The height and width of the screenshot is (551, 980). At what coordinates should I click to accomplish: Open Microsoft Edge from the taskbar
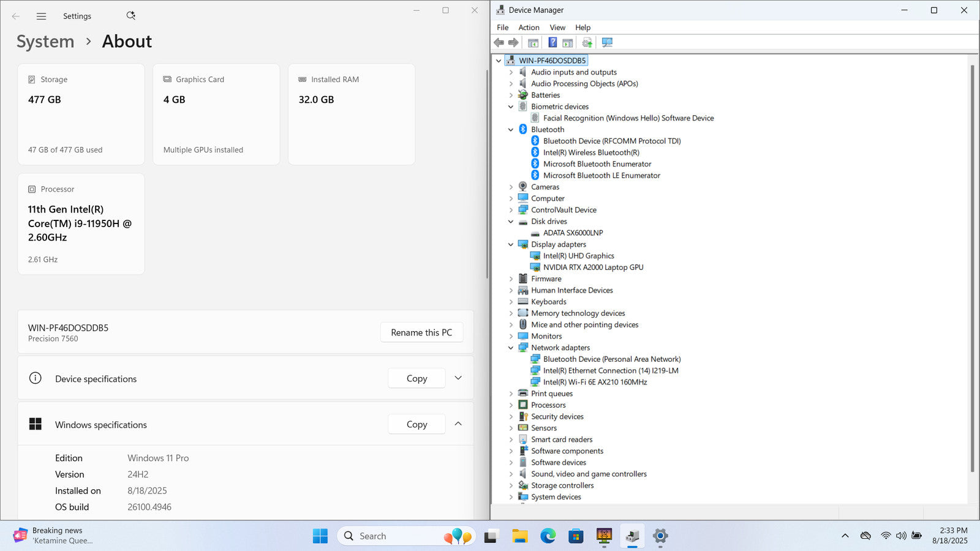[x=548, y=536]
